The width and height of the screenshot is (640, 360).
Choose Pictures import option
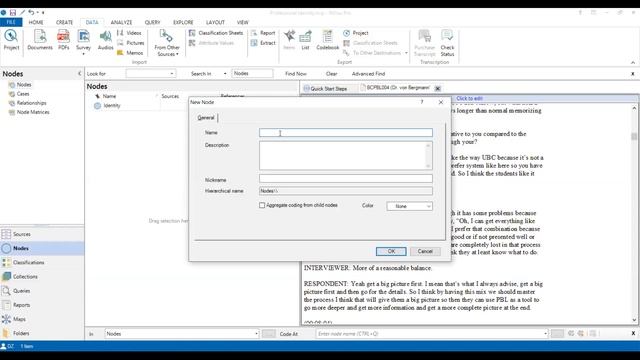pos(131,43)
